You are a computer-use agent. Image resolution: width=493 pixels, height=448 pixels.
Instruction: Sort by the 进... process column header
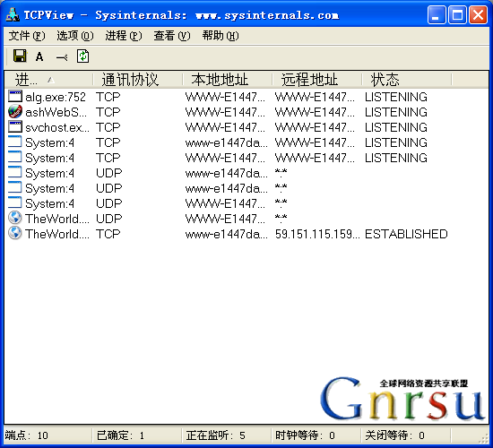coord(48,80)
